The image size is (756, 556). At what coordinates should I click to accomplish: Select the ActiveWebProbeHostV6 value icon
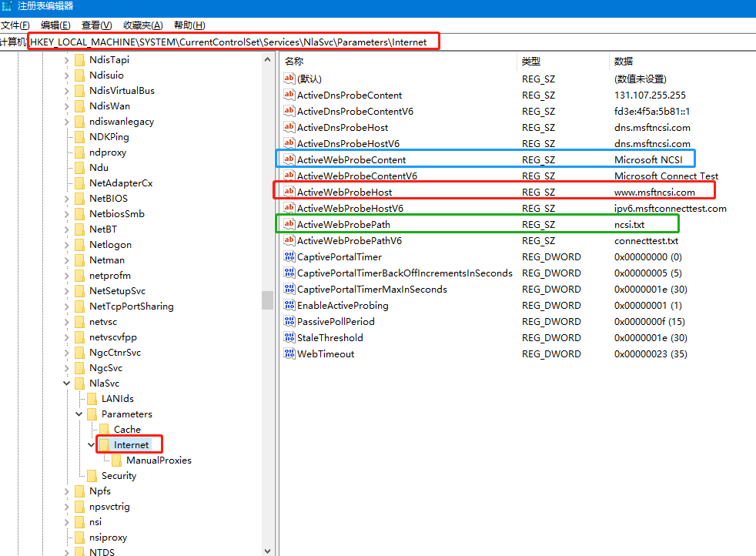point(289,208)
